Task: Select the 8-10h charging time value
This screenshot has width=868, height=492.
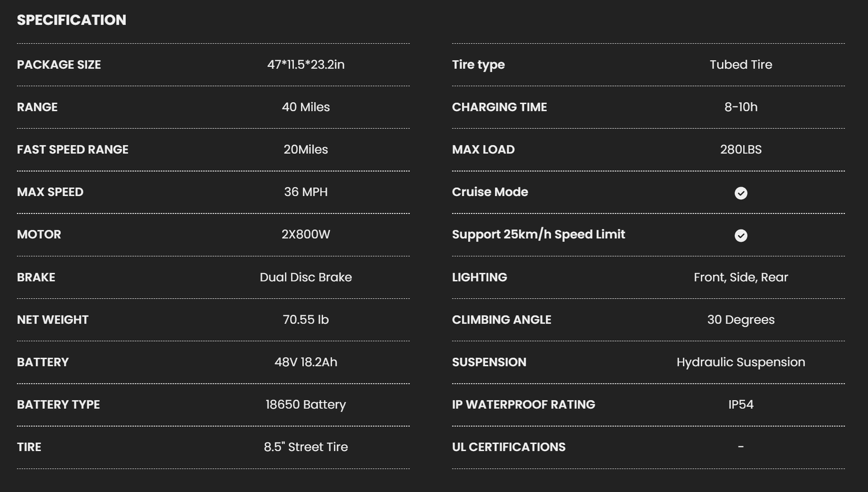Action: point(741,107)
